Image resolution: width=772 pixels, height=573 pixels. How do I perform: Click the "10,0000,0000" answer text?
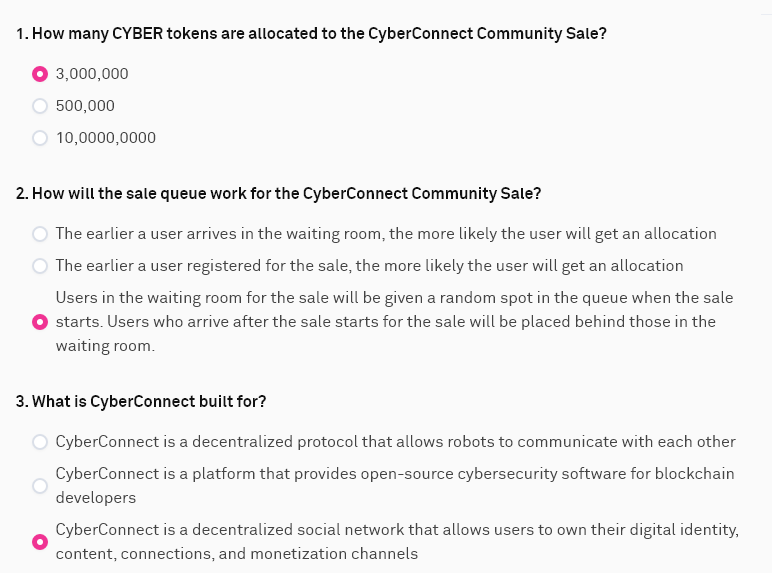106,138
